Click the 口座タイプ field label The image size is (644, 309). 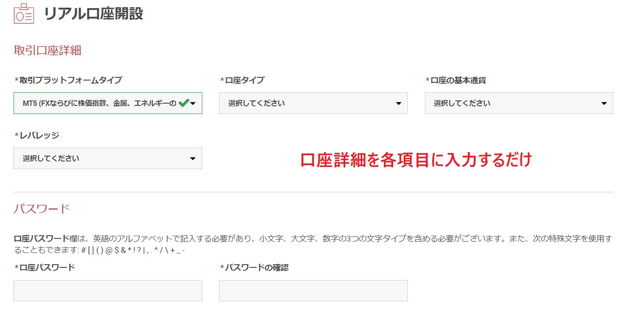click(244, 80)
